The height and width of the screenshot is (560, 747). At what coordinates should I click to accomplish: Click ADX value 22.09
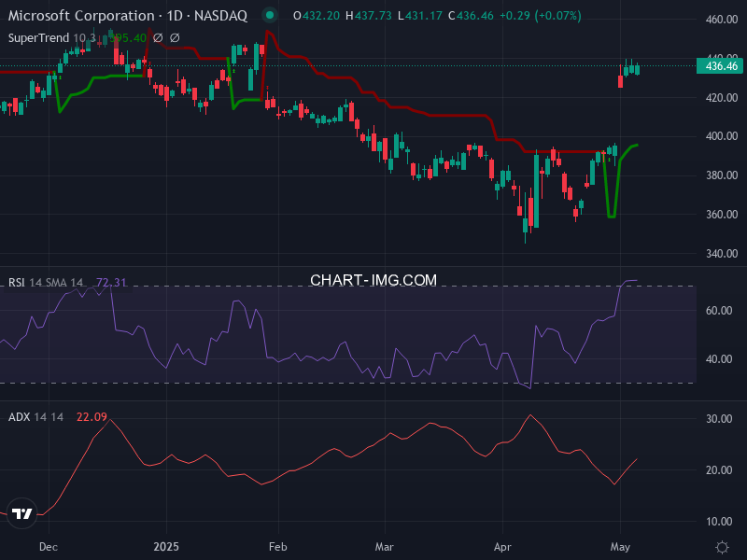tap(92, 417)
